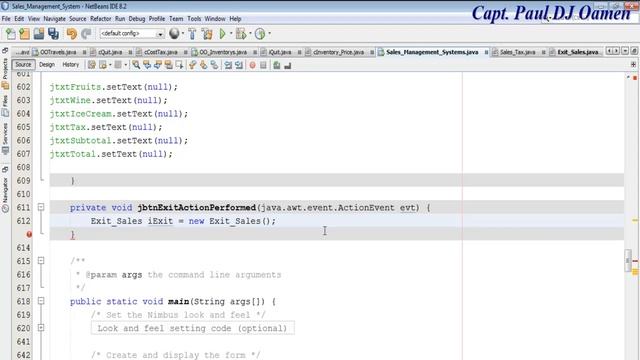
Task: Open the Debug menu
Action: (137, 19)
